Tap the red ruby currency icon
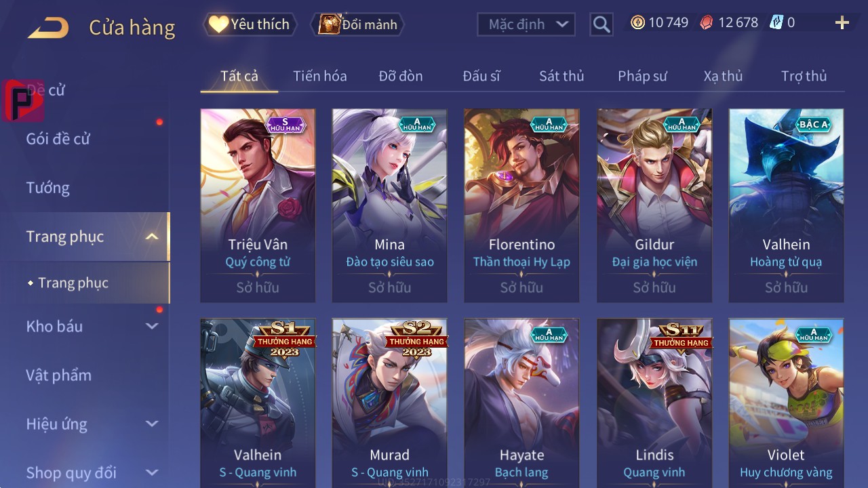This screenshot has width=868, height=488. point(707,22)
